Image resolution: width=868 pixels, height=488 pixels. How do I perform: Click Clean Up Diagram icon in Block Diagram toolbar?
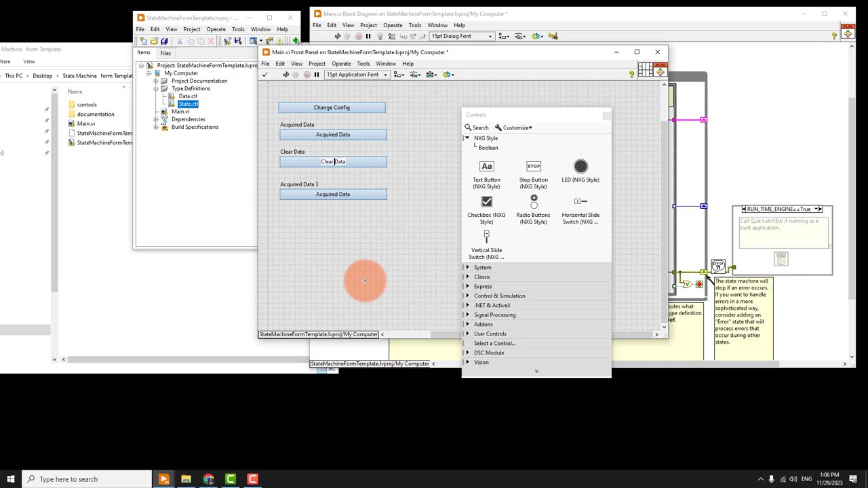[553, 36]
